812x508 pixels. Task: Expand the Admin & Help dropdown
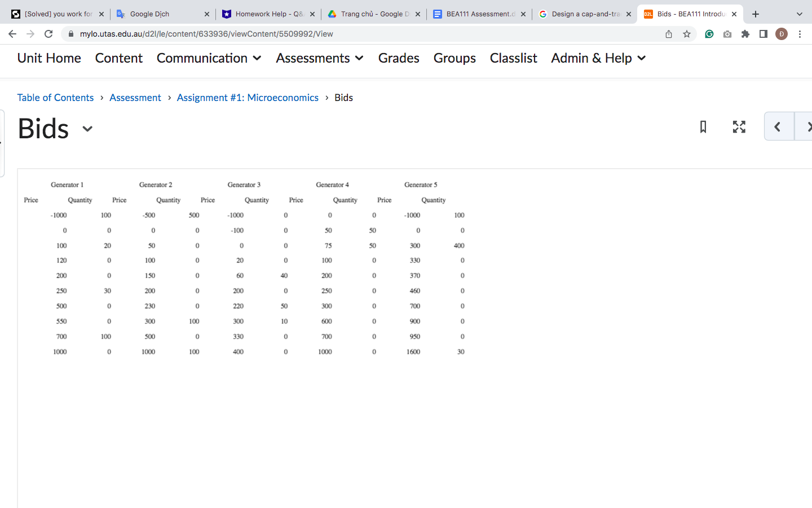pyautogui.click(x=598, y=58)
